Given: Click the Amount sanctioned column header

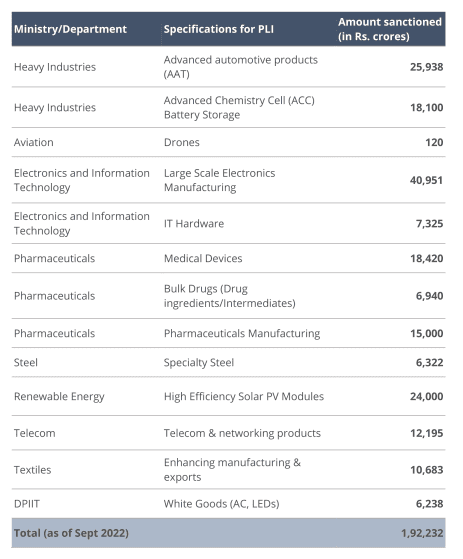Looking at the screenshot, I should click(x=390, y=29).
